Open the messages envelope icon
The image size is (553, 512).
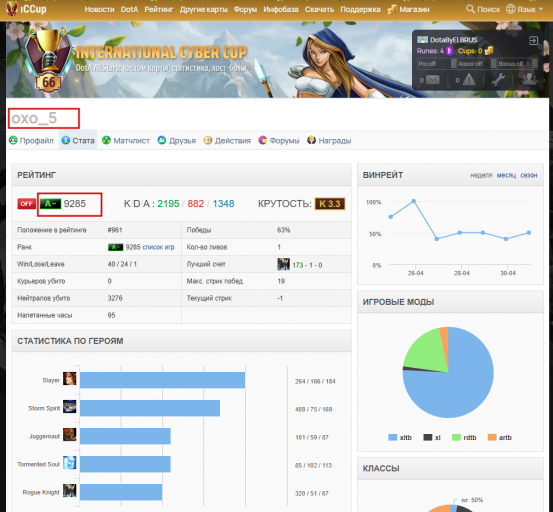coord(432,80)
